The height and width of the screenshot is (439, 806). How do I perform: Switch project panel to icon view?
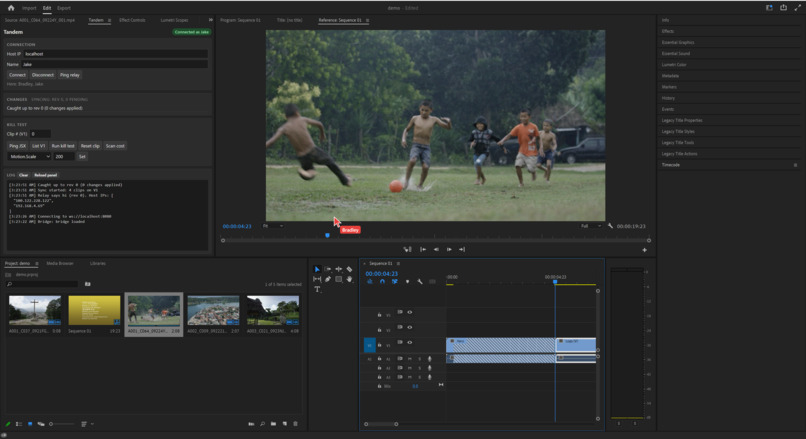pos(30,424)
